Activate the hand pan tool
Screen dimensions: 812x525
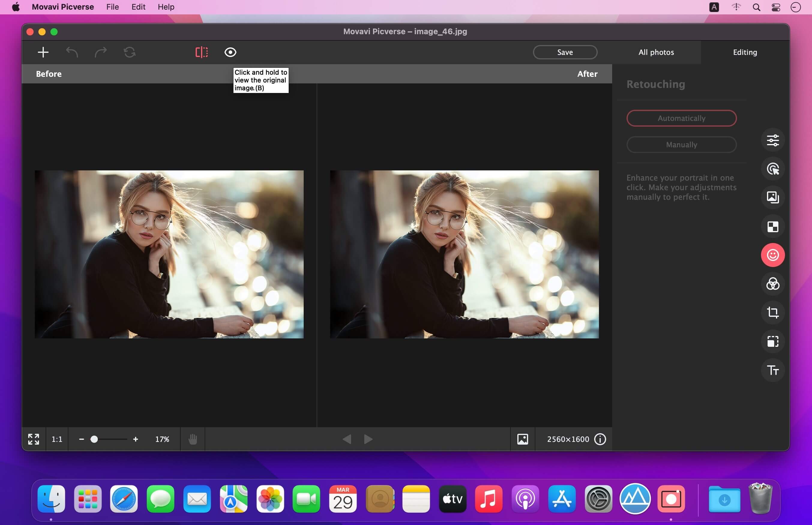(x=193, y=439)
